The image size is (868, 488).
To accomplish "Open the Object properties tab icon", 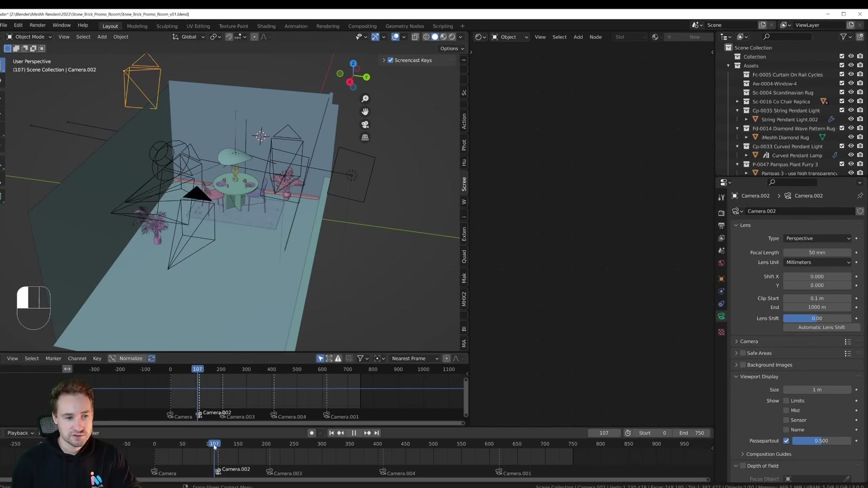I will click(721, 279).
